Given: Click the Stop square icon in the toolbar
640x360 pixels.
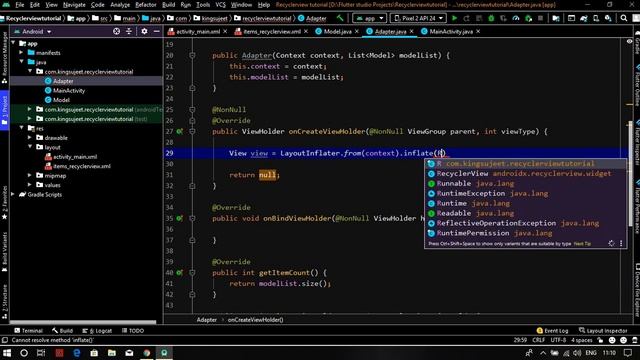Looking at the screenshot, I should point(540,18).
